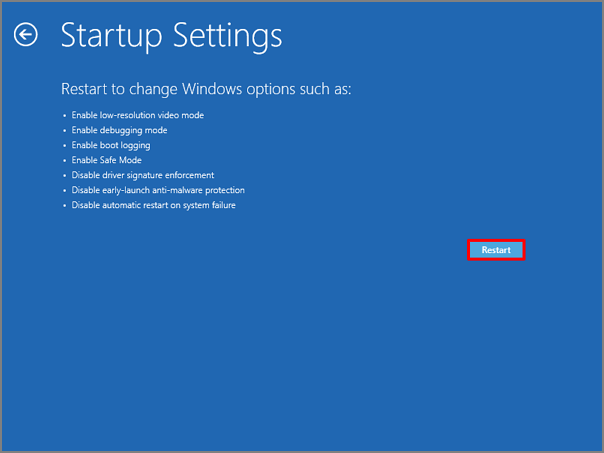Click the bullet before "Enable debugging mode"
The height and width of the screenshot is (453, 604).
coord(64,130)
